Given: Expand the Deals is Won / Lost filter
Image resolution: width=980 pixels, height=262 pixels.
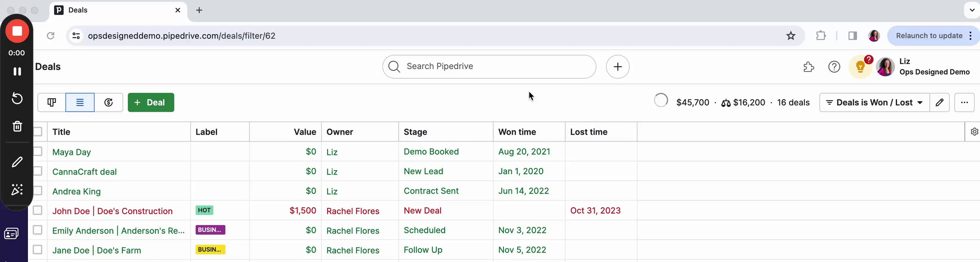Looking at the screenshot, I should click(875, 103).
